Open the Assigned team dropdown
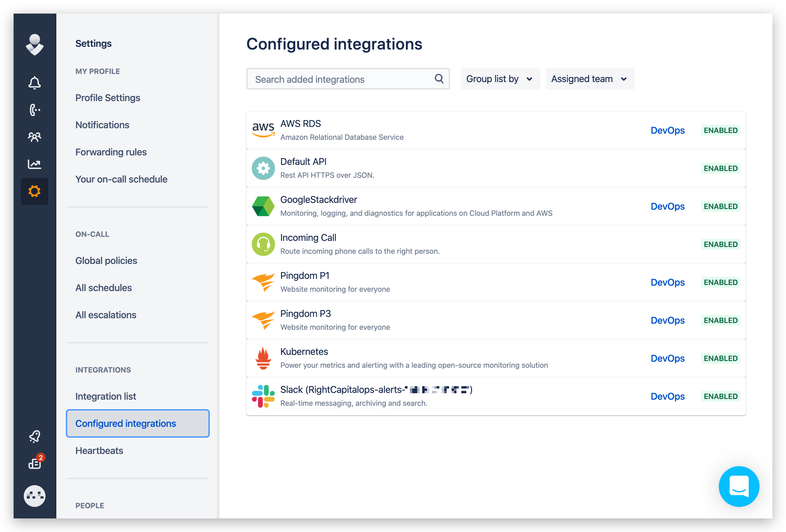 coord(589,79)
